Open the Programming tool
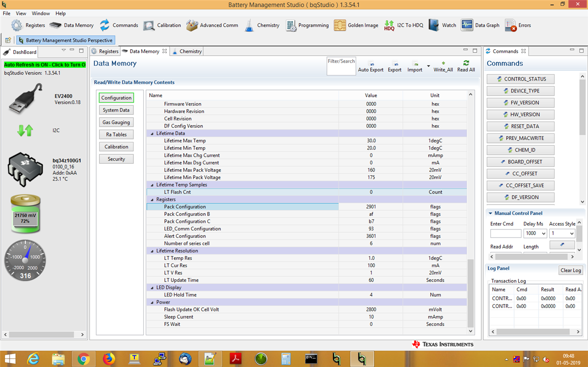588x367 pixels. tap(291, 25)
